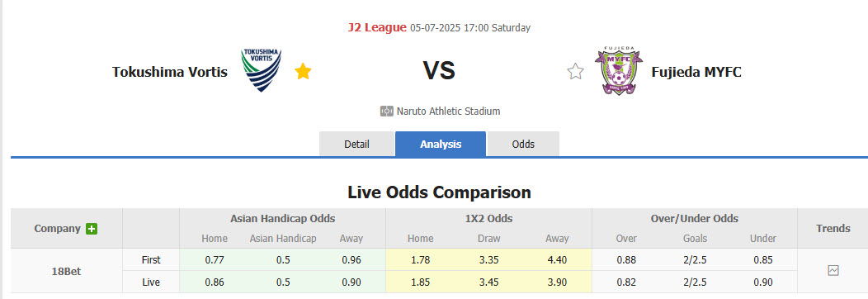Click the Live home win odds 1.85

(x=421, y=282)
